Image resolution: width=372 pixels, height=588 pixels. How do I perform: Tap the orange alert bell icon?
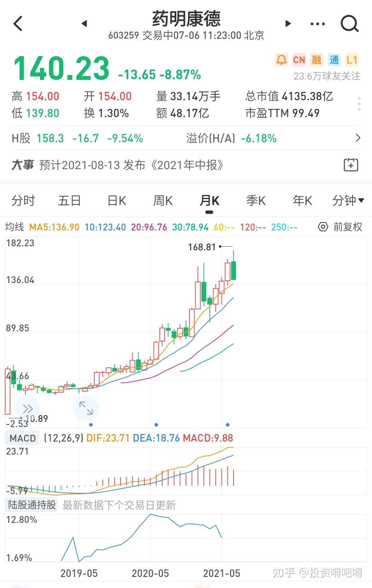pyautogui.click(x=281, y=60)
